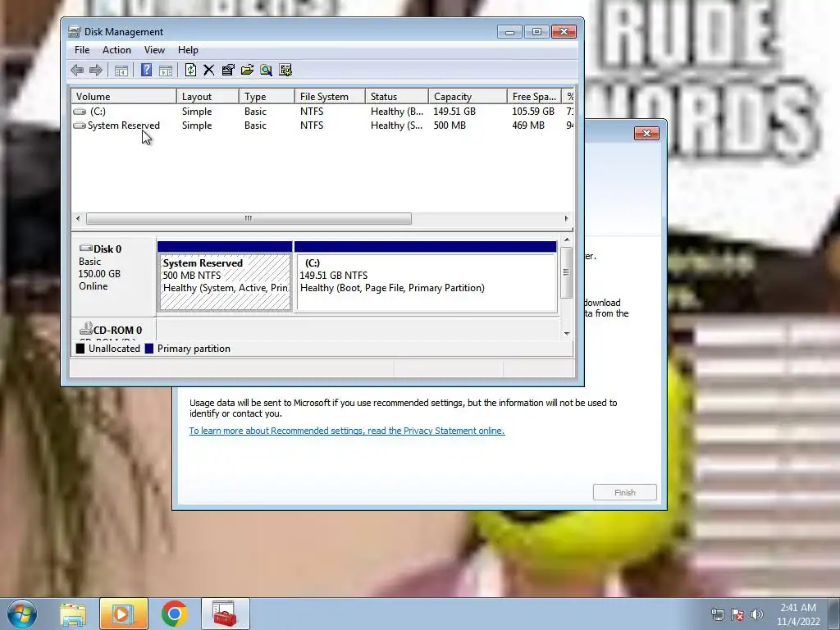Sort by the Status column header
This screenshot has height=630, width=840.
tap(397, 97)
